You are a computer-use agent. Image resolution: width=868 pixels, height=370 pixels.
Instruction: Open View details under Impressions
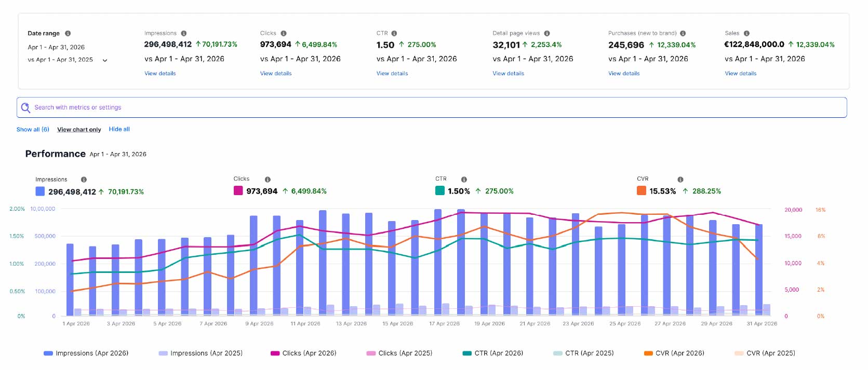pos(160,74)
